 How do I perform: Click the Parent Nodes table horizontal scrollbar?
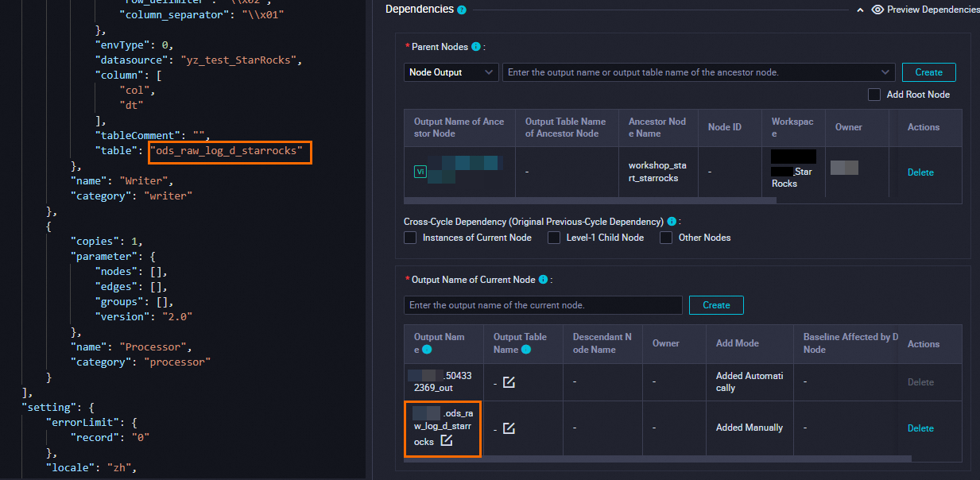tap(590, 201)
